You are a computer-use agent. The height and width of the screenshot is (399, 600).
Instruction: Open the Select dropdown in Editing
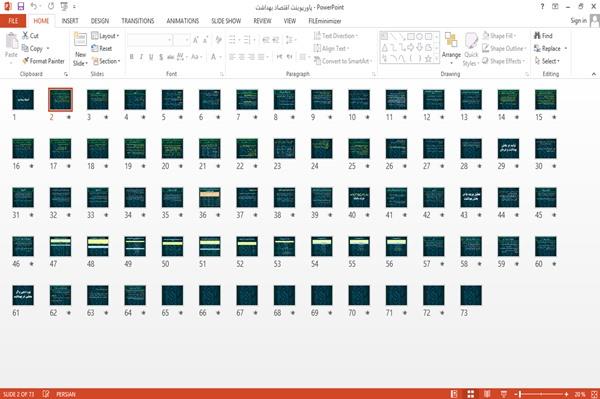point(547,61)
